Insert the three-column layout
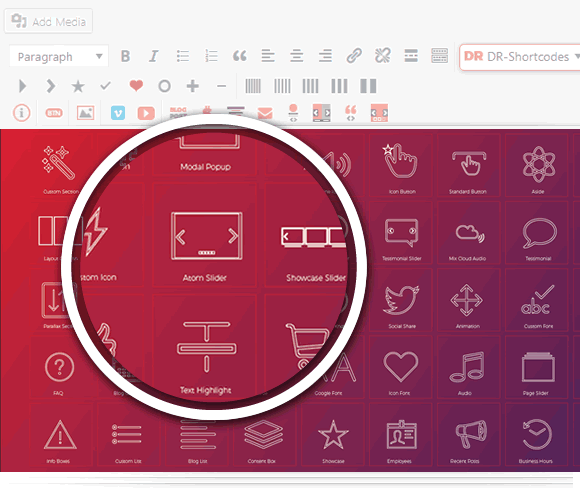Screen dimensions: 580x489 click(339, 86)
